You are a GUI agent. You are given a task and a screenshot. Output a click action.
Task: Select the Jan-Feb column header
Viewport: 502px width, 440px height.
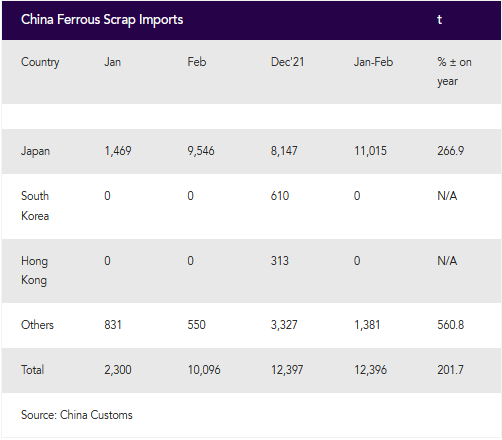(373, 62)
